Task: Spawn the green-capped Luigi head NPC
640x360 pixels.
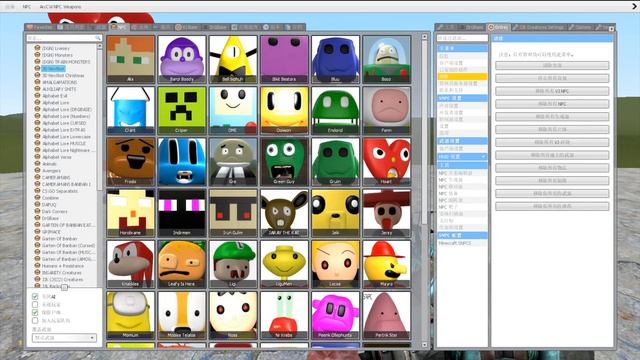Action: click(233, 264)
